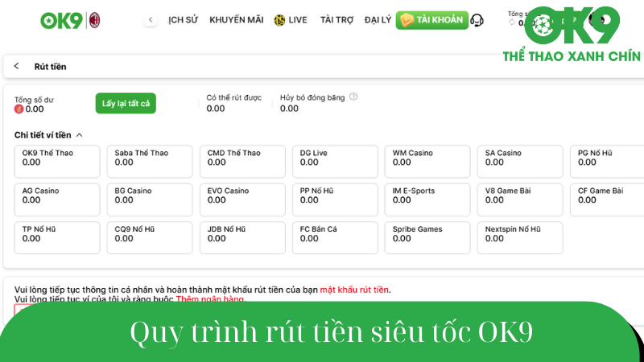Click the Rút tiền page title

pyautogui.click(x=50, y=67)
